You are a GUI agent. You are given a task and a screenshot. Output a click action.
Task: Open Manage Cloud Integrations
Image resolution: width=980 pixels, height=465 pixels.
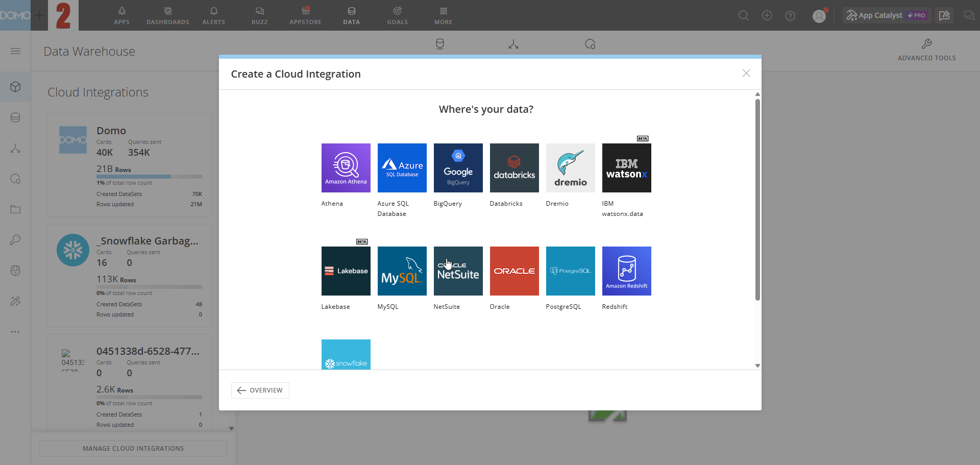133,448
